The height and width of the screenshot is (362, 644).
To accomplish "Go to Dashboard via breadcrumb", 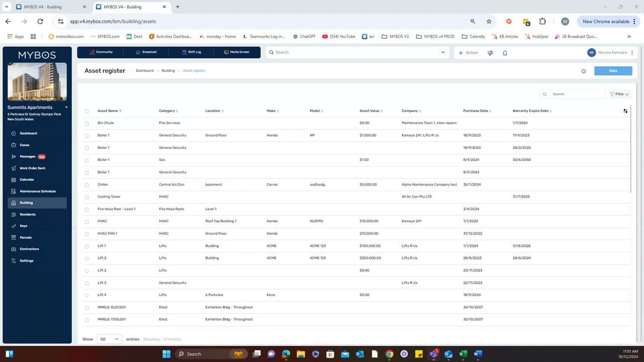I will pos(144,71).
